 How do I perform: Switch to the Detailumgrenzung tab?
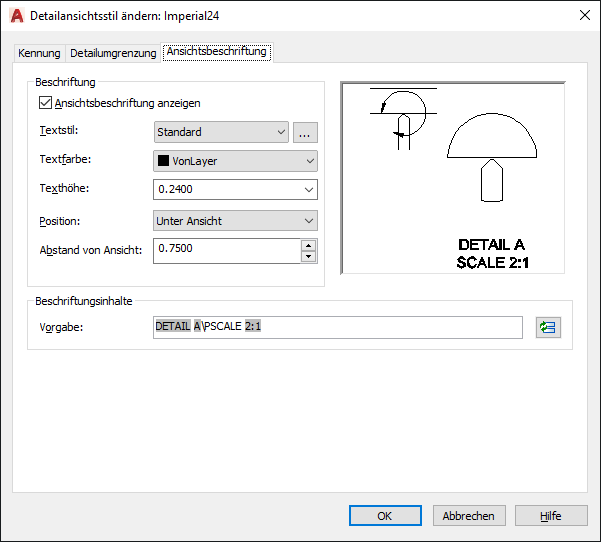click(x=113, y=53)
